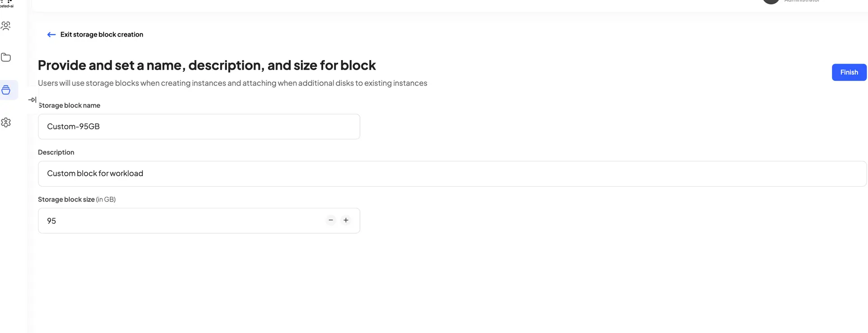Click the back arrow beside the exit link
This screenshot has width=868, height=333.
coord(51,34)
